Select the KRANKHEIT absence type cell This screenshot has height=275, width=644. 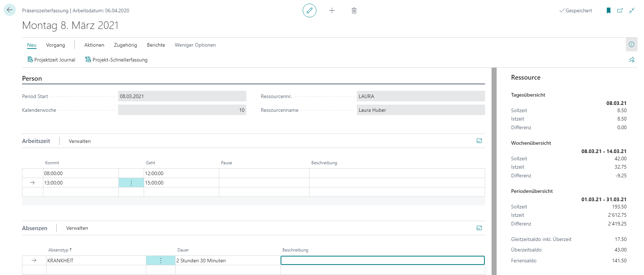(x=96, y=261)
